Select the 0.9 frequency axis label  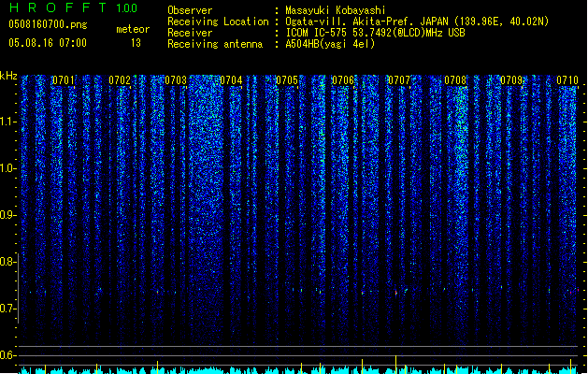tap(7, 215)
